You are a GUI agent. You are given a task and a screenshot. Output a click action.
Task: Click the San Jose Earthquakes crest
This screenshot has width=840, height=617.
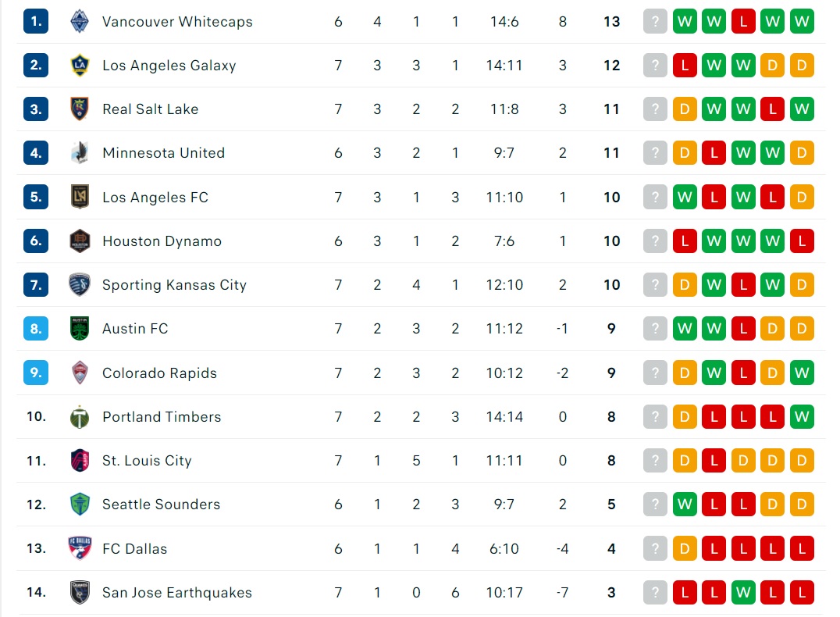coord(80,592)
